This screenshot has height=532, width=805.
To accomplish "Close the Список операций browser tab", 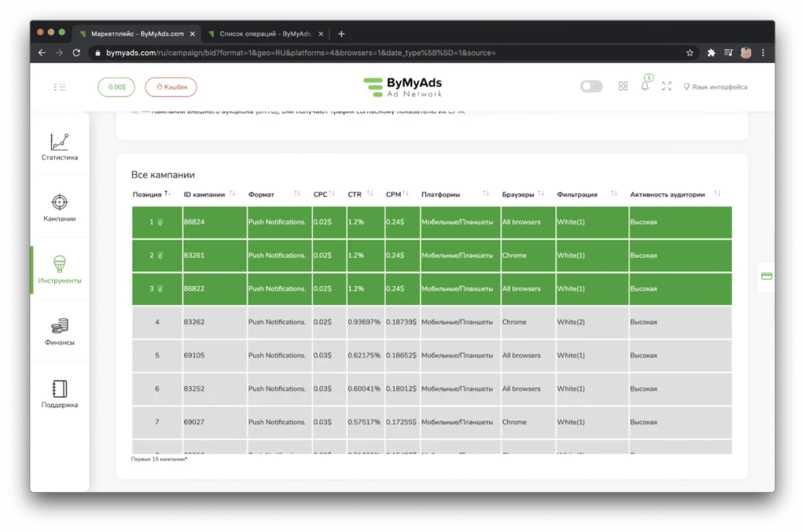I will (x=321, y=34).
